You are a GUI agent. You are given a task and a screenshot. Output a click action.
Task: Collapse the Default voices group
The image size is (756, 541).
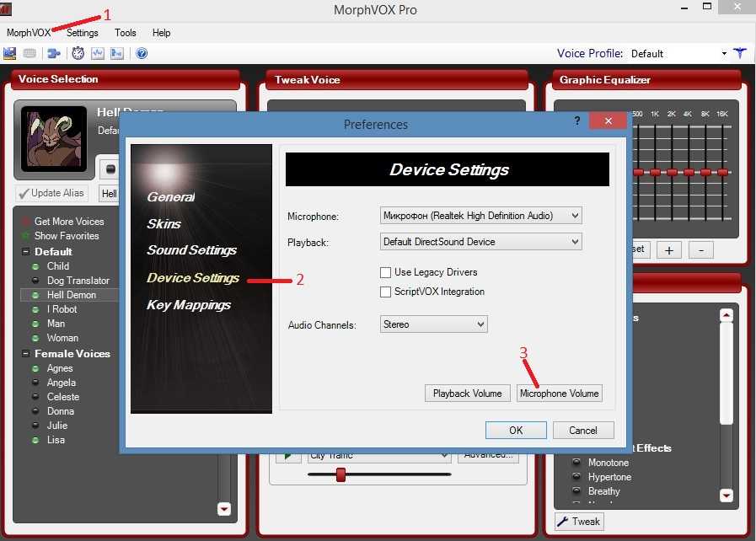pyautogui.click(x=25, y=252)
